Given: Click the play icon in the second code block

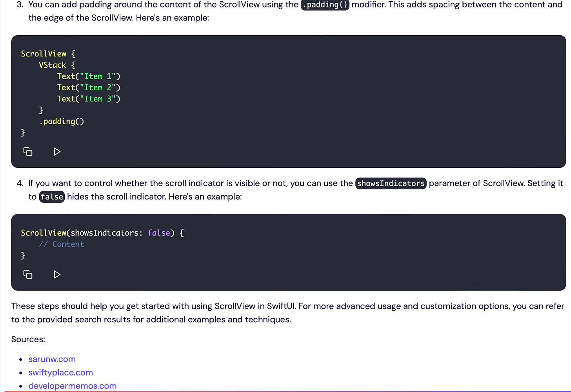Looking at the screenshot, I should (x=57, y=274).
